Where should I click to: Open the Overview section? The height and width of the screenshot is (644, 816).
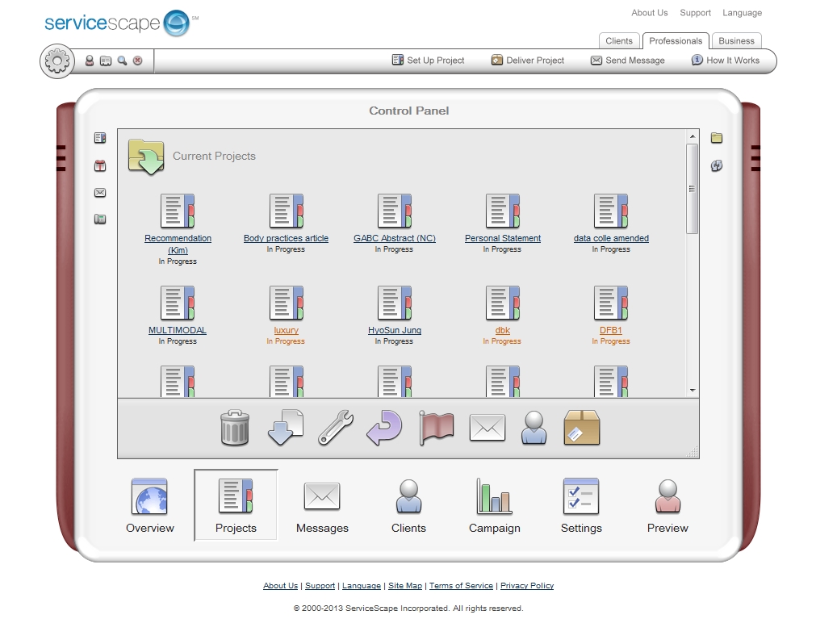150,506
